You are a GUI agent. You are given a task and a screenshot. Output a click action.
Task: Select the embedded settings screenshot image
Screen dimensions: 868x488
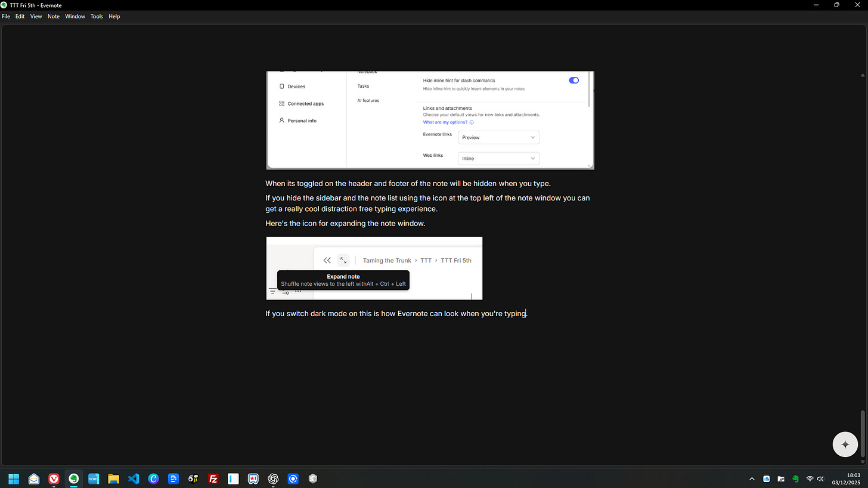(x=430, y=120)
